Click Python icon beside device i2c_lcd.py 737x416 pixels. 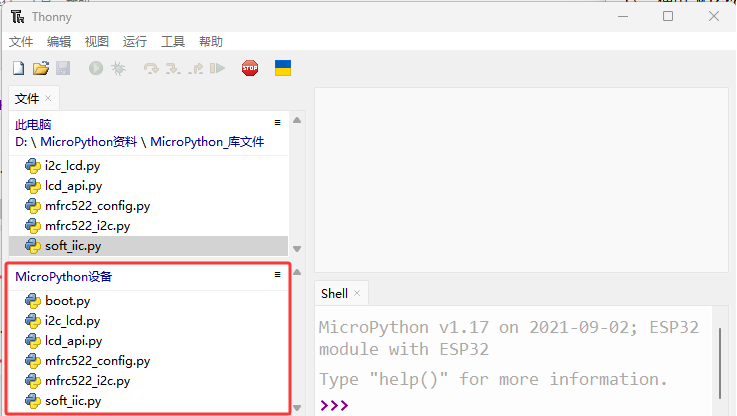[x=33, y=321]
